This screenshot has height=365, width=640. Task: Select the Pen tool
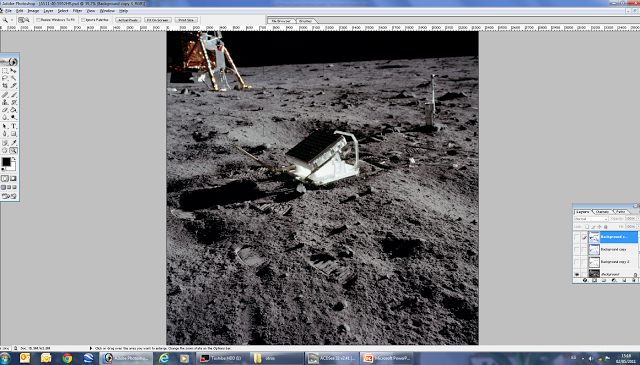[5, 134]
